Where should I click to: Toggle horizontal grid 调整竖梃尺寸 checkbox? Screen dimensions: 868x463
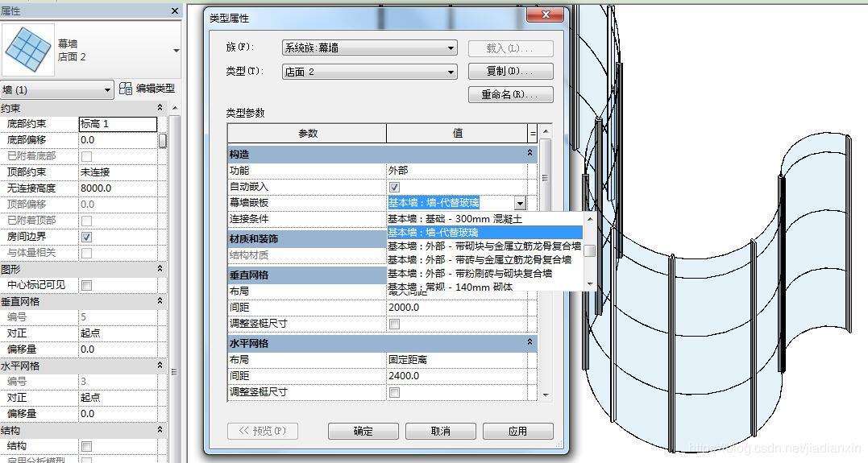click(394, 392)
